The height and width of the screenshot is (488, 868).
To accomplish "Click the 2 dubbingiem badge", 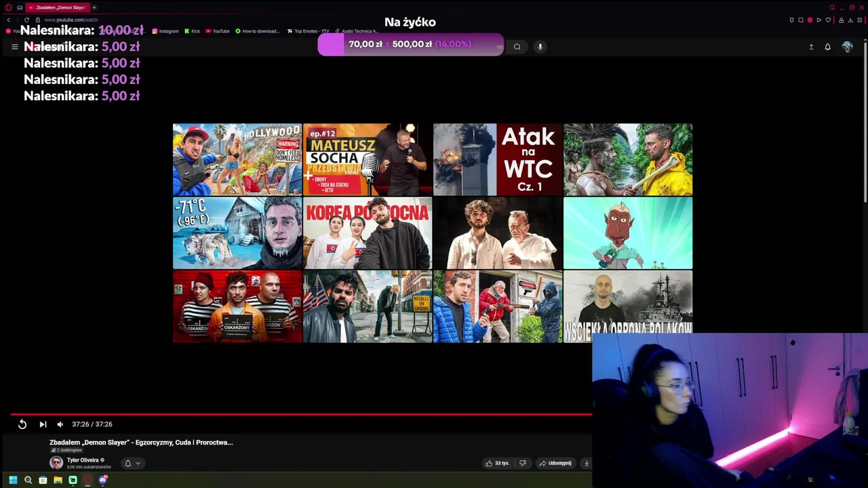I will coord(67,451).
